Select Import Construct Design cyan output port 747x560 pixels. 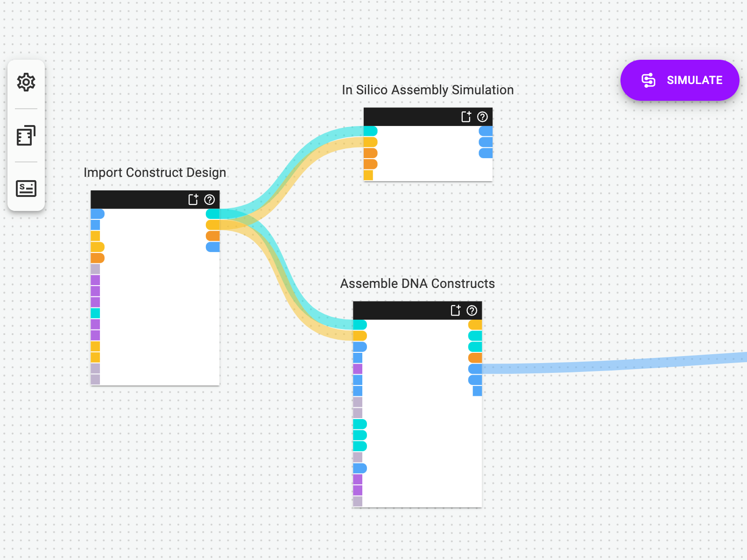(x=213, y=214)
